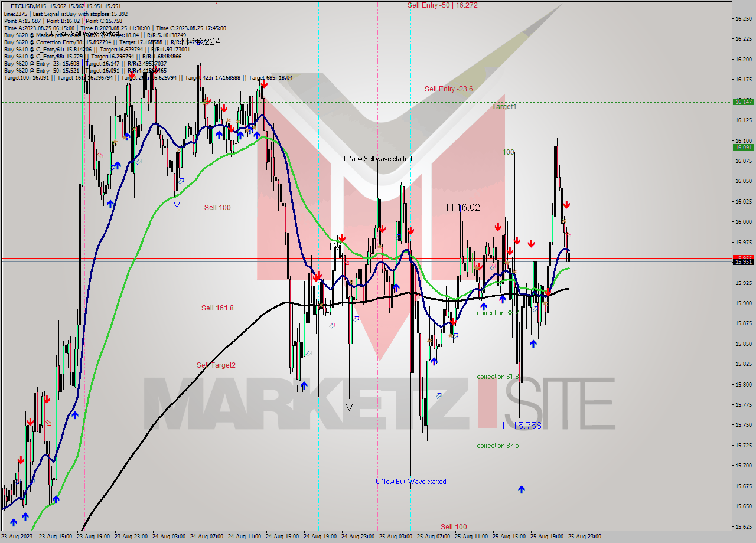756x543 pixels.
Task: Click the 15.700 price axis label
Action: 743,466
